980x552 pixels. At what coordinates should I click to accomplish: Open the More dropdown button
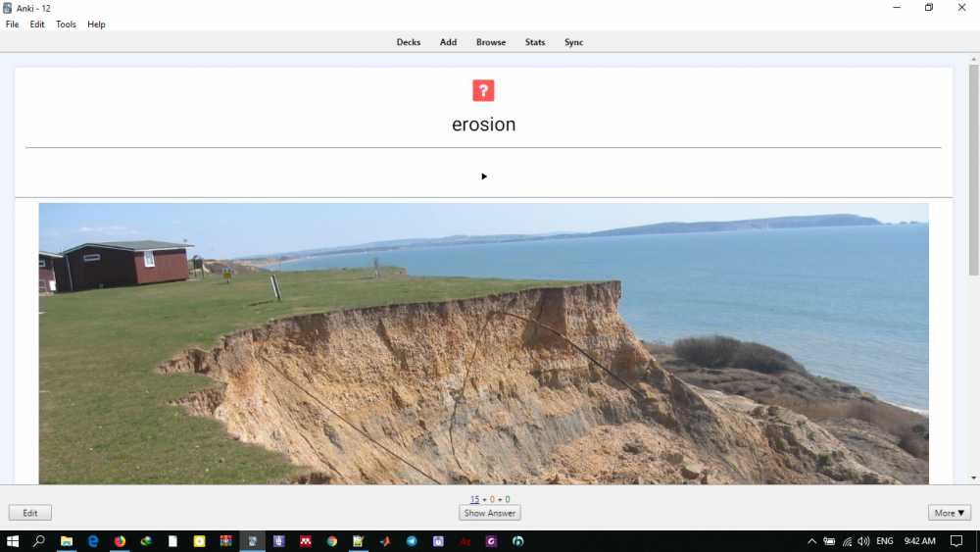tap(949, 513)
